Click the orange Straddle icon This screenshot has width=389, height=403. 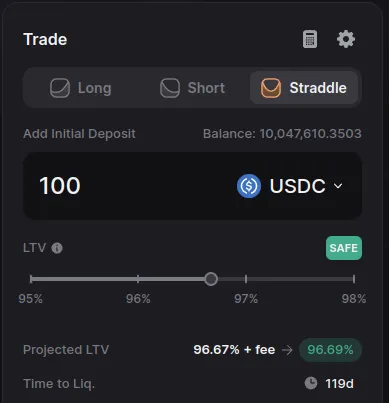click(x=271, y=88)
